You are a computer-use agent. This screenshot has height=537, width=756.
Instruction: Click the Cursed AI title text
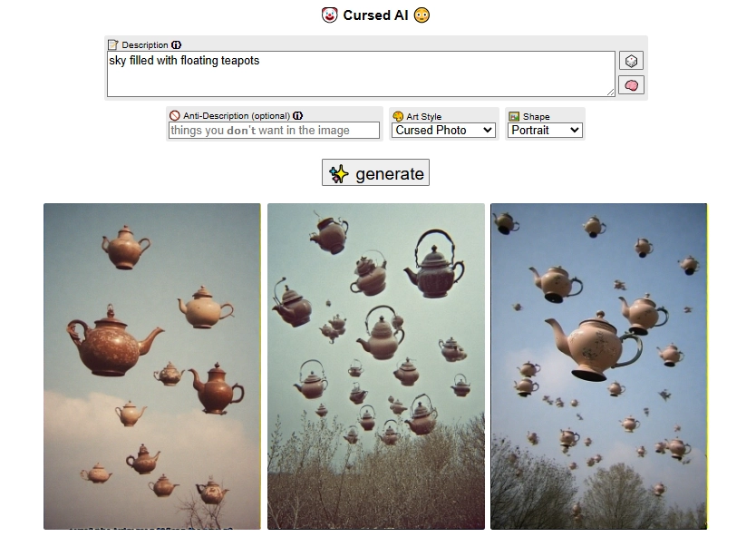(375, 15)
